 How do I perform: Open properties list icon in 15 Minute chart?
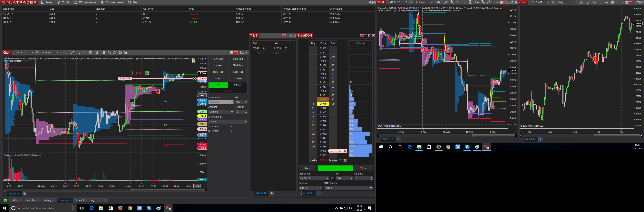126,53
